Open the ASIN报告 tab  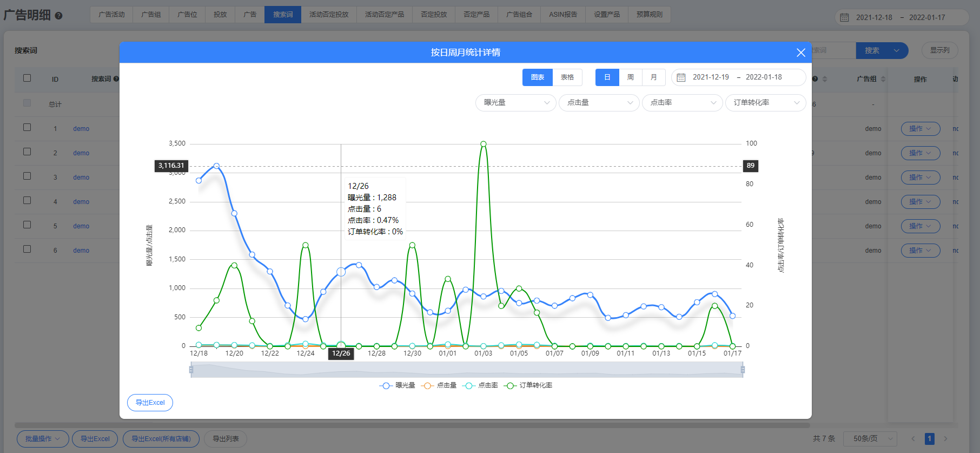[562, 15]
